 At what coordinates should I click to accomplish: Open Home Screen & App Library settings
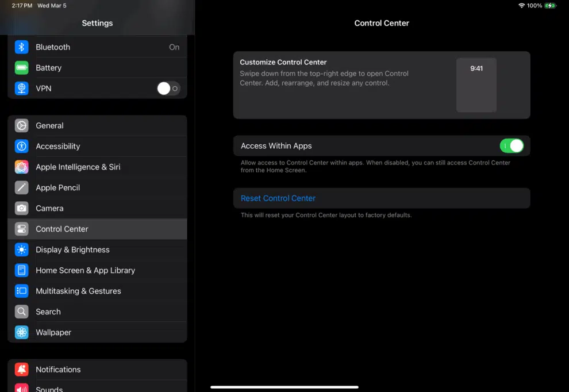pos(97,270)
